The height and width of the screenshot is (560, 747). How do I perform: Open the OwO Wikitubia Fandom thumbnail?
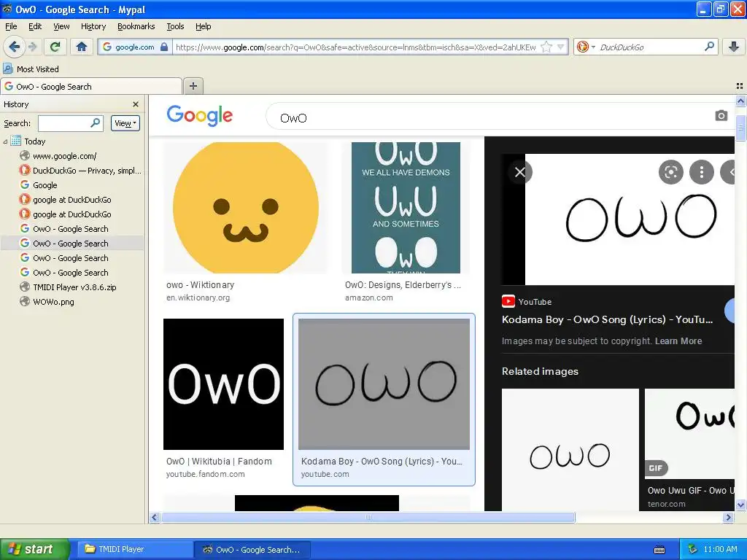[x=223, y=384]
